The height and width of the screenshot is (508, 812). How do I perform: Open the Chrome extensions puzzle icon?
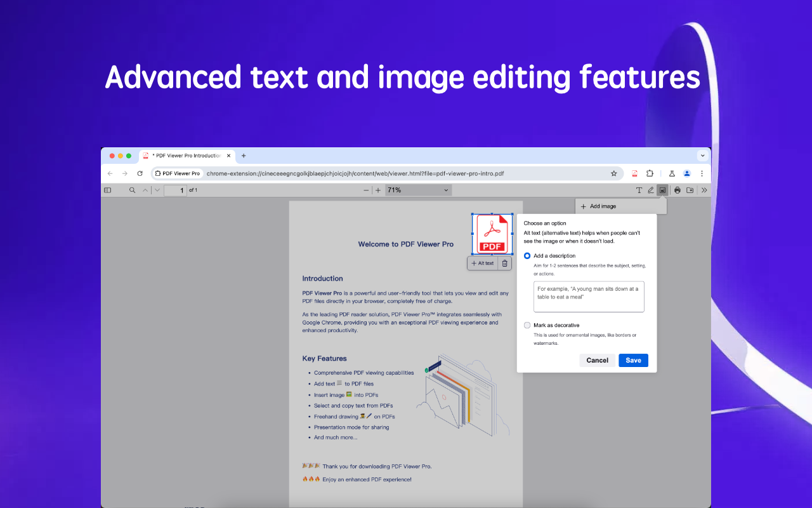(650, 173)
